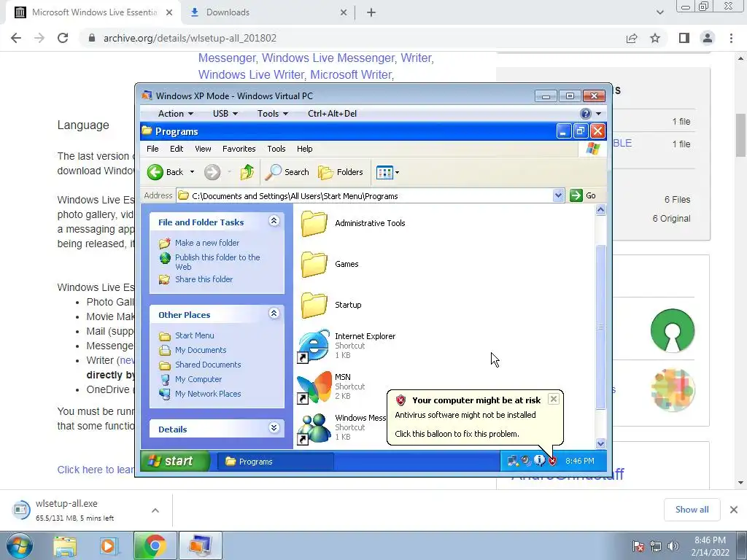The width and height of the screenshot is (747, 560).
Task: Toggle the Chrome side panel icon
Action: (684, 38)
